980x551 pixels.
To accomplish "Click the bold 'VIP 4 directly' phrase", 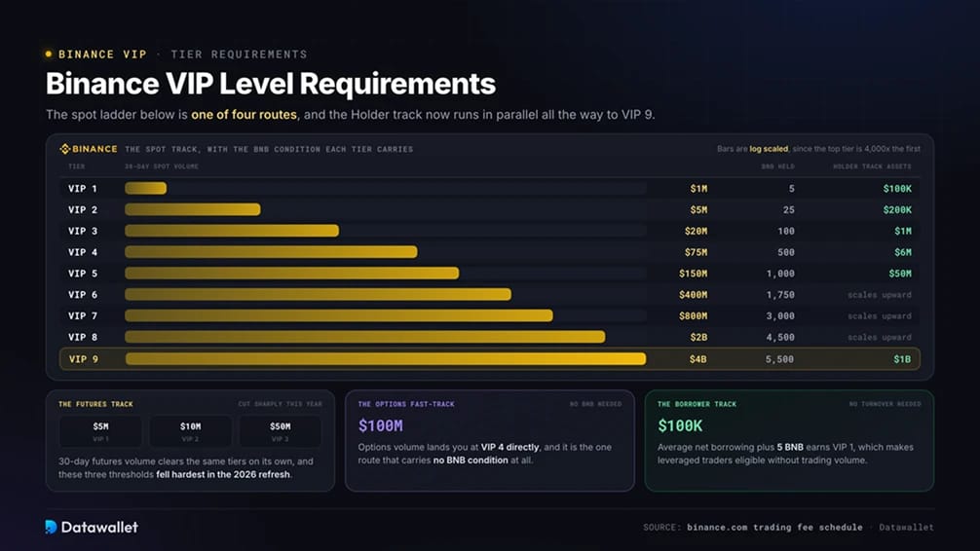I will coord(509,447).
